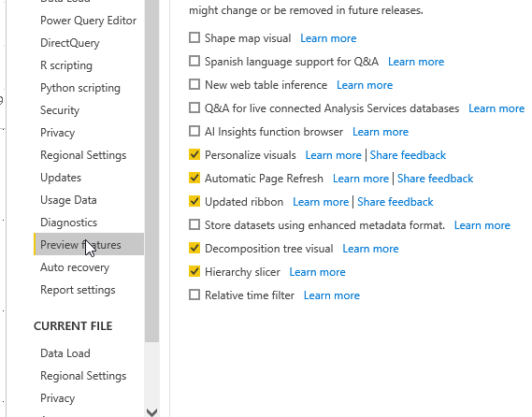Image resolution: width=532 pixels, height=417 pixels.
Task: Click Share feedback next to Personalize visuals
Action: point(408,154)
